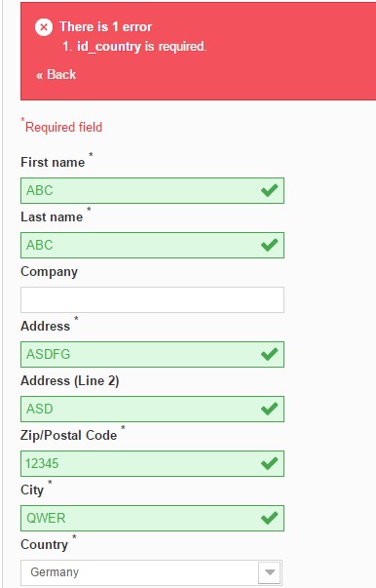This screenshot has width=376, height=588.
Task: Click the empty Company text field
Action: 152,299
